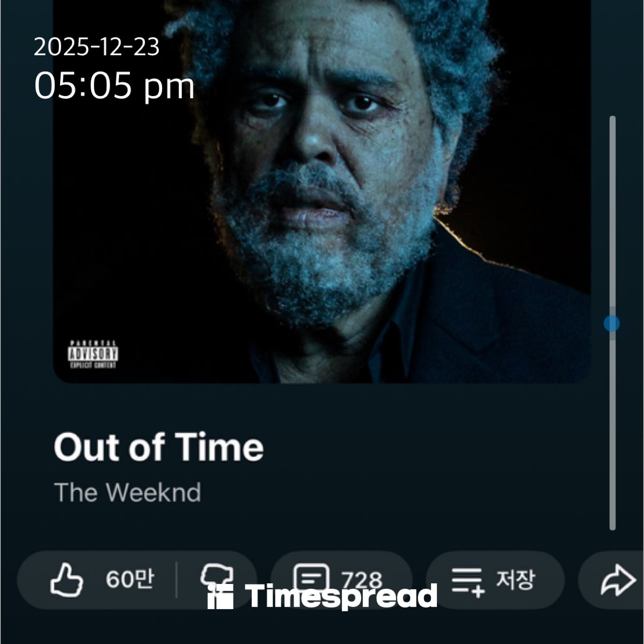Tap the share arrow icon
This screenshot has height=644, width=644.
coord(618,580)
